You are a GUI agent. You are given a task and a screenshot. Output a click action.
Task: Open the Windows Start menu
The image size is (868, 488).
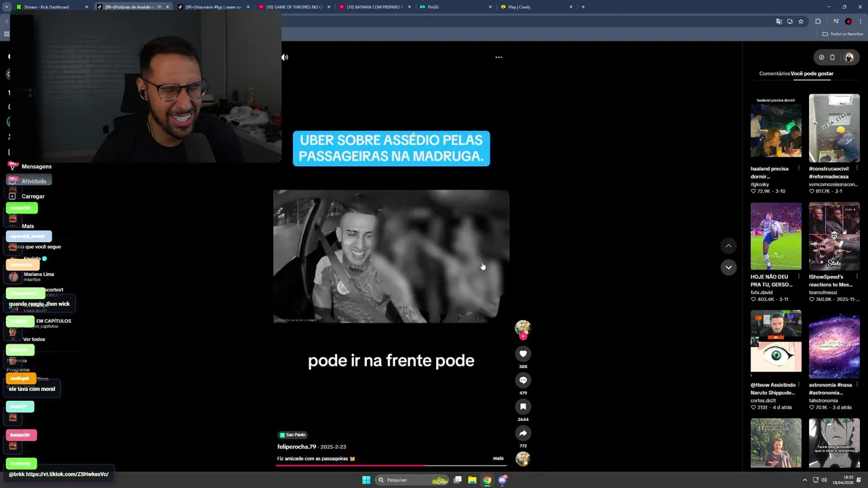point(366,480)
